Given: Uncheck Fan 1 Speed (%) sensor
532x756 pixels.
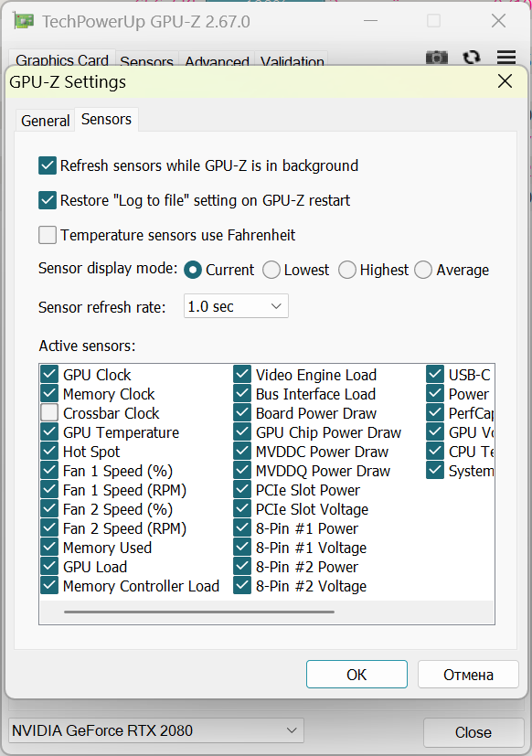Looking at the screenshot, I should (49, 471).
